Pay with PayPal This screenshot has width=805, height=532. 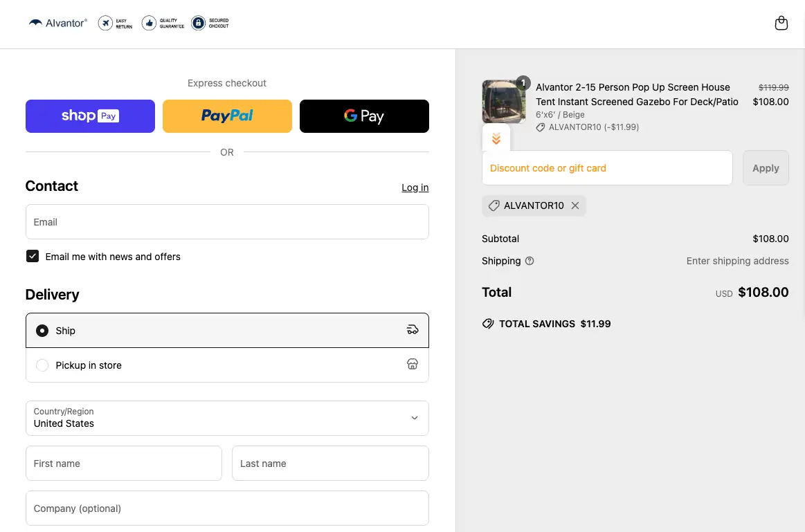(x=227, y=116)
